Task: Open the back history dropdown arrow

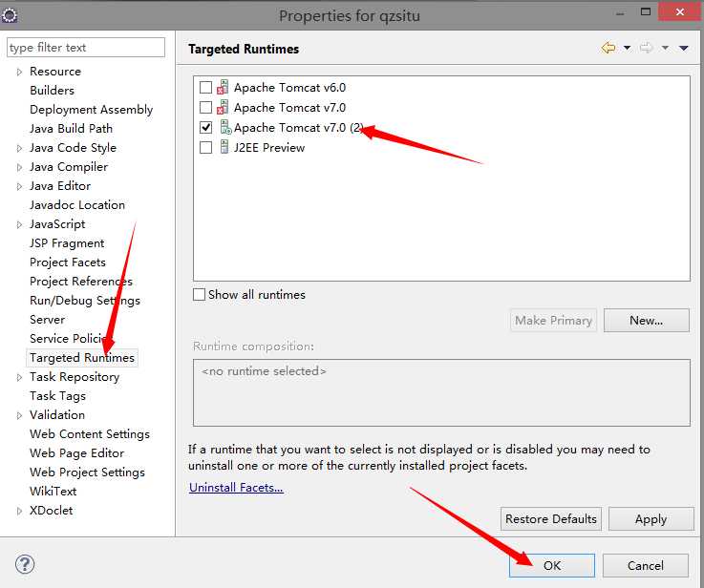Action: click(x=628, y=48)
